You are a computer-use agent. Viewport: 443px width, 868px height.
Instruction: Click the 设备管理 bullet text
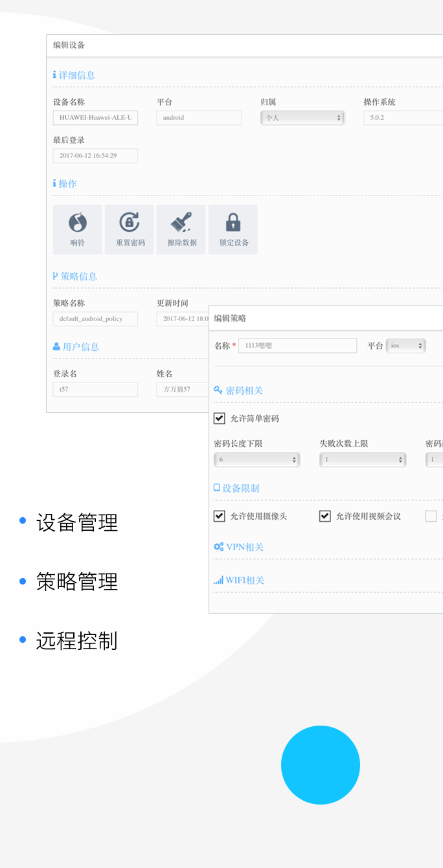[x=77, y=522]
